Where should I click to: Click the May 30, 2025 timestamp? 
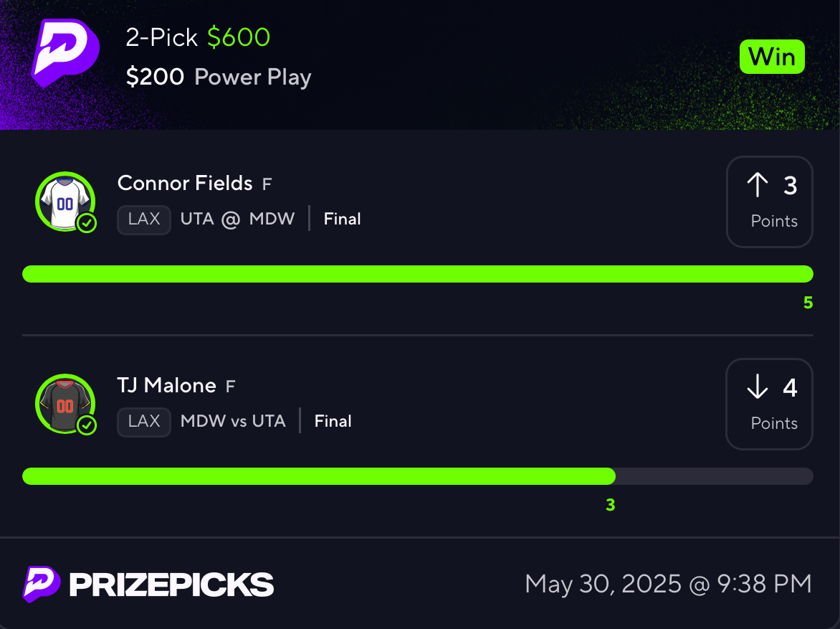(x=669, y=584)
